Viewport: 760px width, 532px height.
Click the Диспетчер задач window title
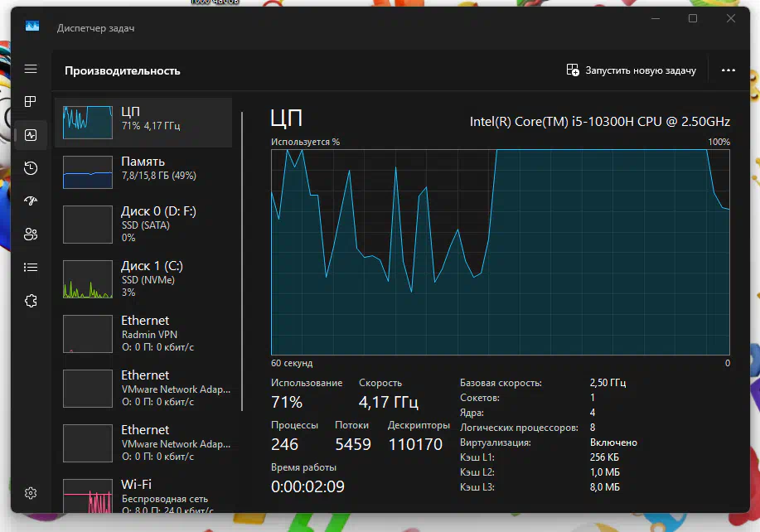coord(95,28)
